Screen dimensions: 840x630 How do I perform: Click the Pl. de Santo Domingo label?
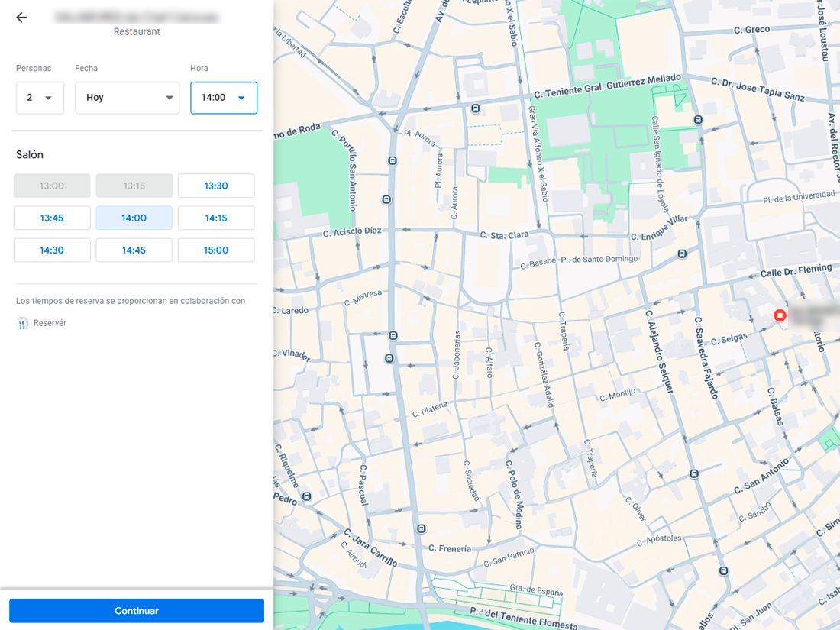pos(599,260)
